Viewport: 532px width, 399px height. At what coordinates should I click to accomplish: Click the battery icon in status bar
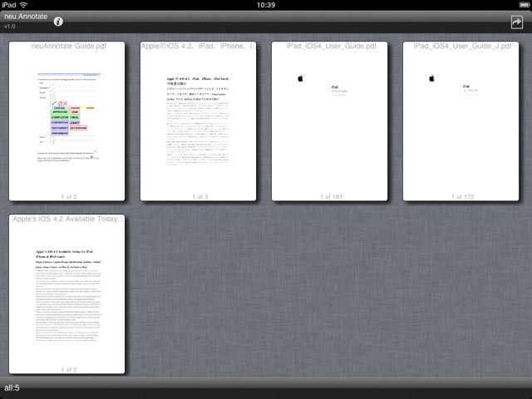(x=525, y=5)
